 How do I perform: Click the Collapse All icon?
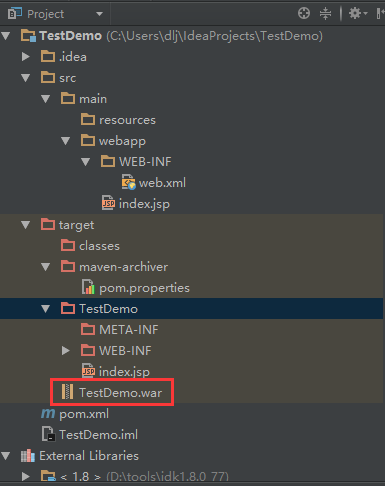click(x=325, y=14)
